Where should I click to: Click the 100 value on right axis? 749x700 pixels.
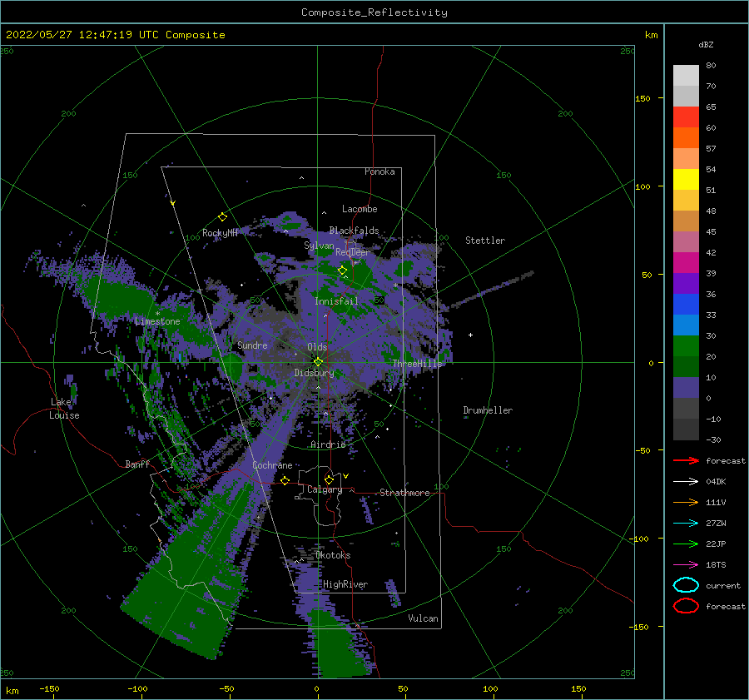(x=643, y=186)
